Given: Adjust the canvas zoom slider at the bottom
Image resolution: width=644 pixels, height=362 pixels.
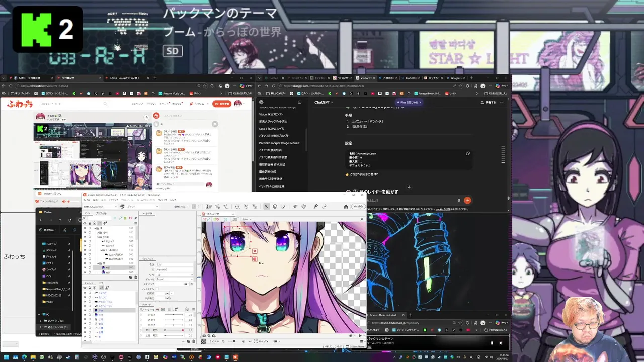Looking at the screenshot, I should point(233,341).
